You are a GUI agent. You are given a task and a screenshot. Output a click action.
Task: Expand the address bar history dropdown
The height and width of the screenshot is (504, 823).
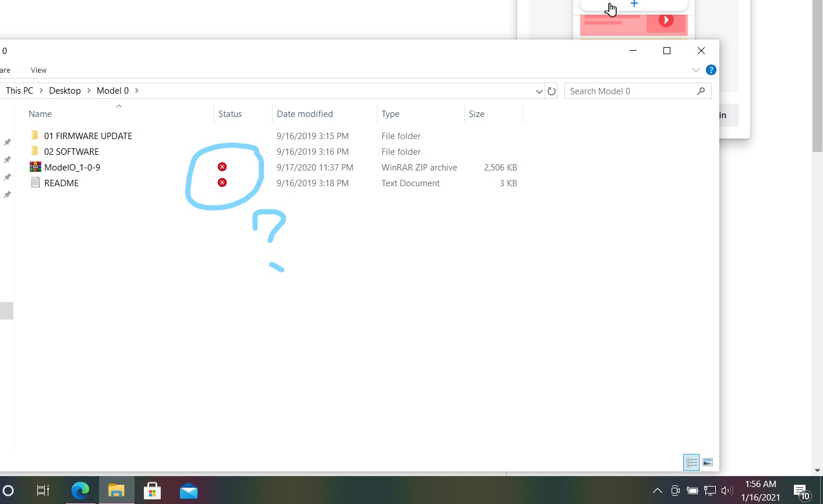pos(539,91)
